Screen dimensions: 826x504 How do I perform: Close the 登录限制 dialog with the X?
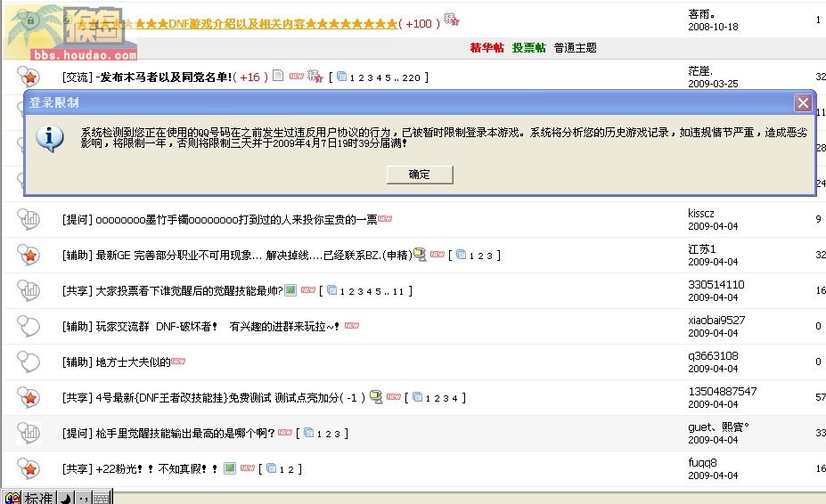pyautogui.click(x=803, y=102)
